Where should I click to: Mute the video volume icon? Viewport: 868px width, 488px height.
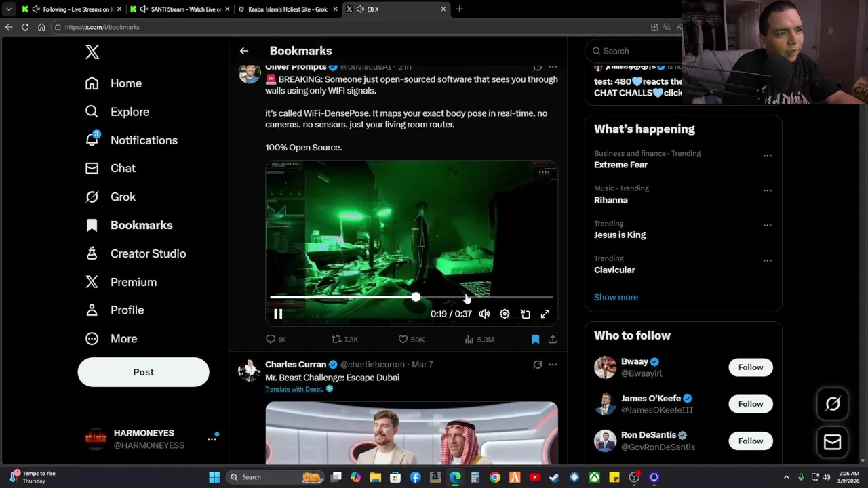click(x=484, y=314)
